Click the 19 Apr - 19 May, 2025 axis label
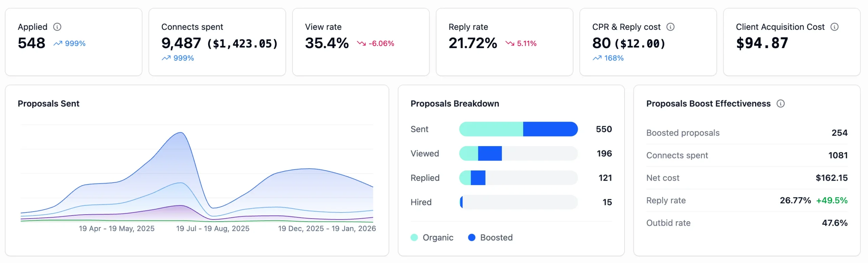This screenshot has width=868, height=263. tap(117, 229)
